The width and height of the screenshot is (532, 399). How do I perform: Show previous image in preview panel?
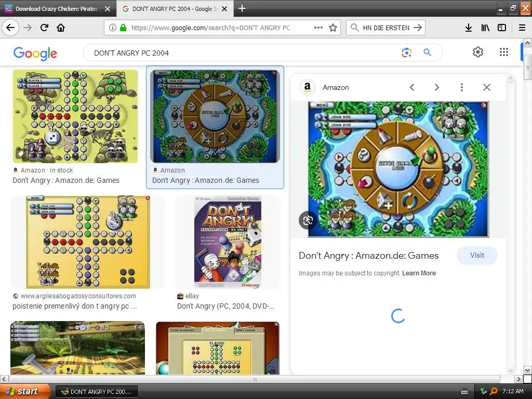pos(412,87)
